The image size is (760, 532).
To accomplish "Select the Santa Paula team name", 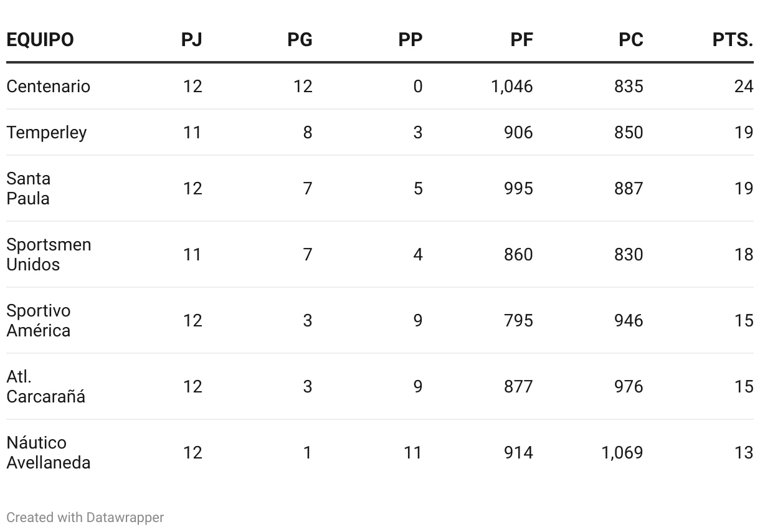I will pyautogui.click(x=29, y=188).
